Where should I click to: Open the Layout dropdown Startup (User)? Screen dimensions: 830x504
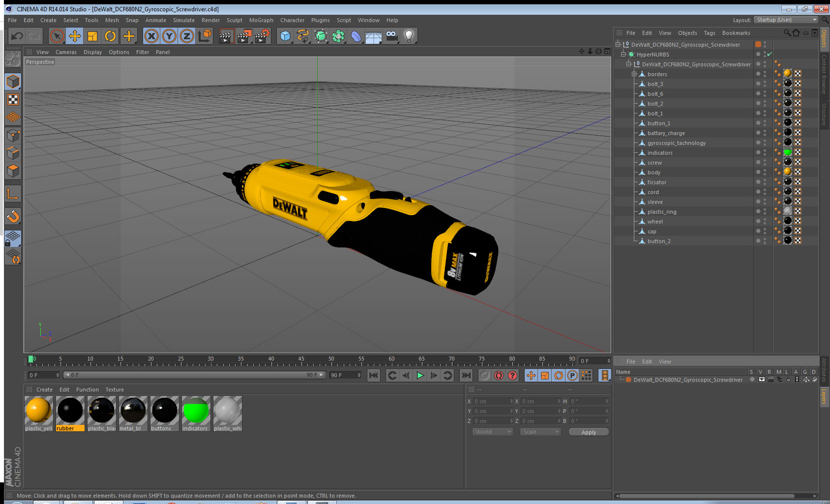(787, 20)
